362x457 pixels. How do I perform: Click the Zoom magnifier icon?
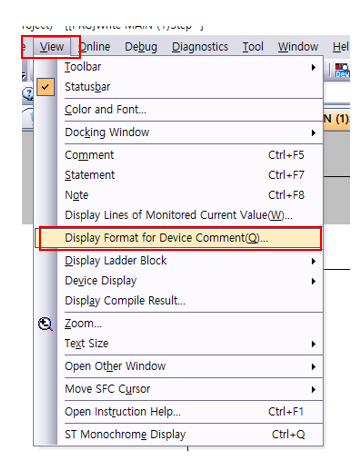point(45,324)
